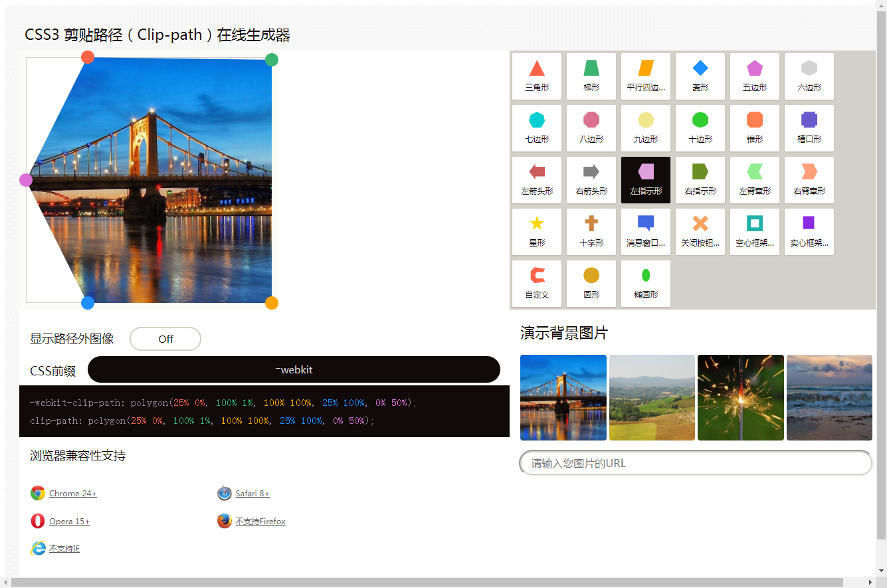Viewport: 887px width, 588px height.
Task: Apply the 左箭头形 left arrow clip shape
Action: [x=536, y=179]
